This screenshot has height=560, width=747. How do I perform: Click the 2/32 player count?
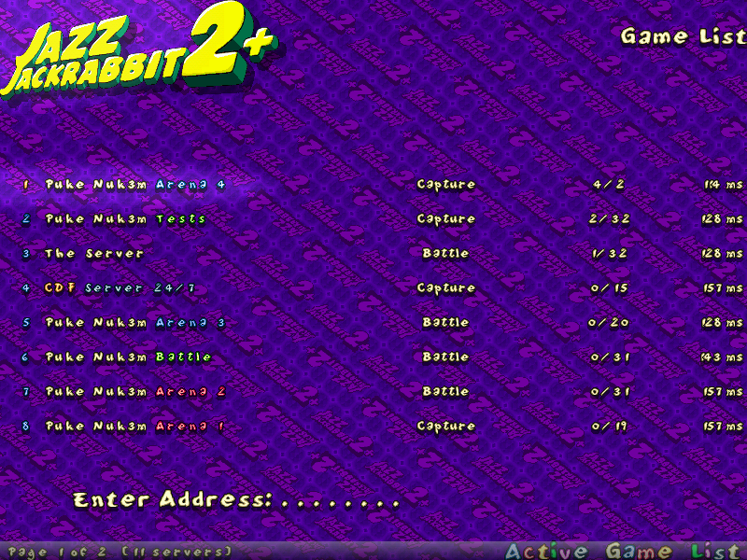click(x=610, y=219)
